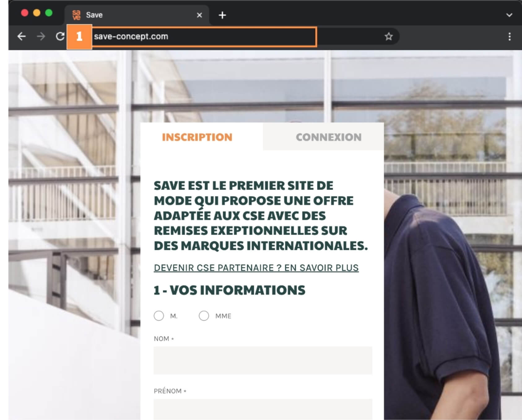This screenshot has width=522, height=420.
Task: Click the browser forward arrow
Action: (41, 36)
